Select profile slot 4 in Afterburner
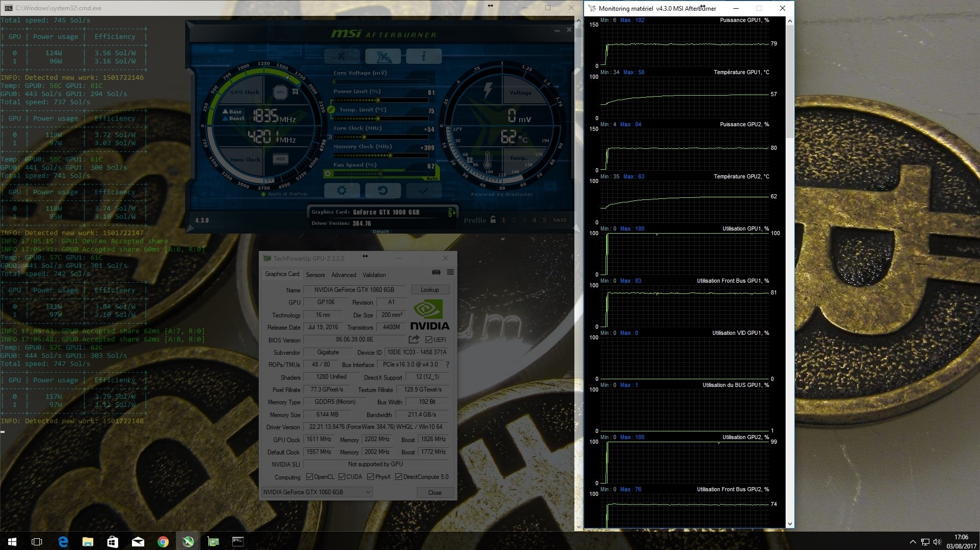Image resolution: width=980 pixels, height=550 pixels. 534,220
